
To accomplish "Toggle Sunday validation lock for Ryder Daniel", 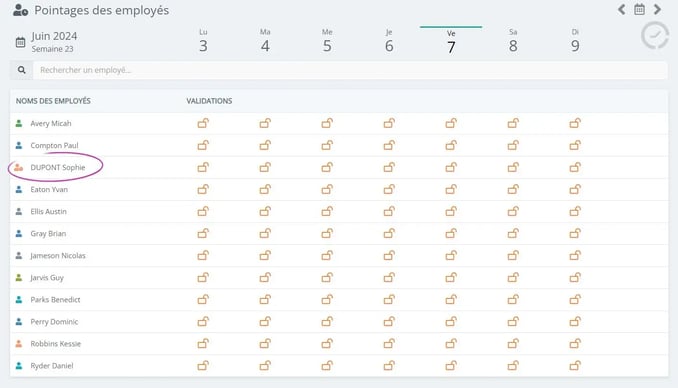I will tap(575, 366).
